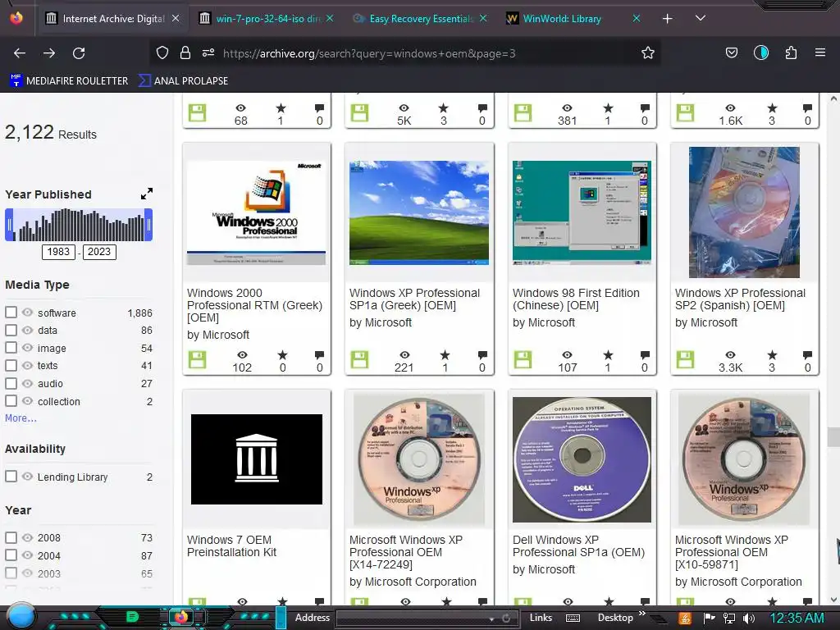This screenshot has height=630, width=840.
Task: Click the right handle of year slider
Action: (x=149, y=225)
